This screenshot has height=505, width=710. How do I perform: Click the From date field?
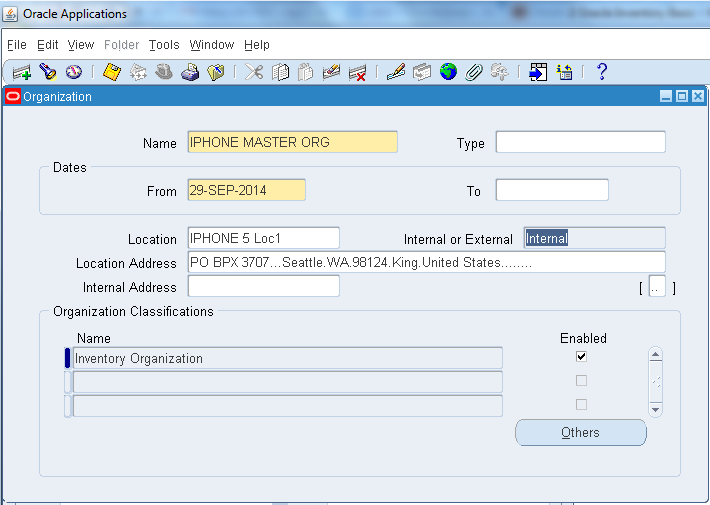coord(247,190)
